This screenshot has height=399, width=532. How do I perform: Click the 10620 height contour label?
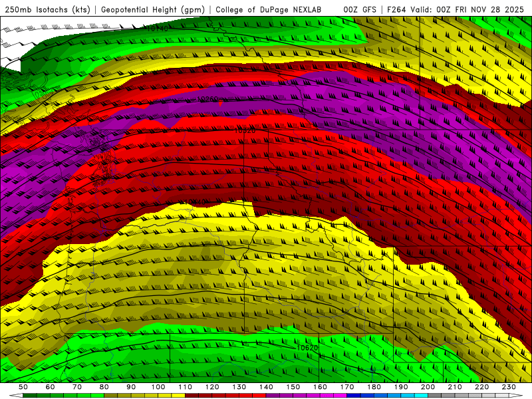coord(307,348)
